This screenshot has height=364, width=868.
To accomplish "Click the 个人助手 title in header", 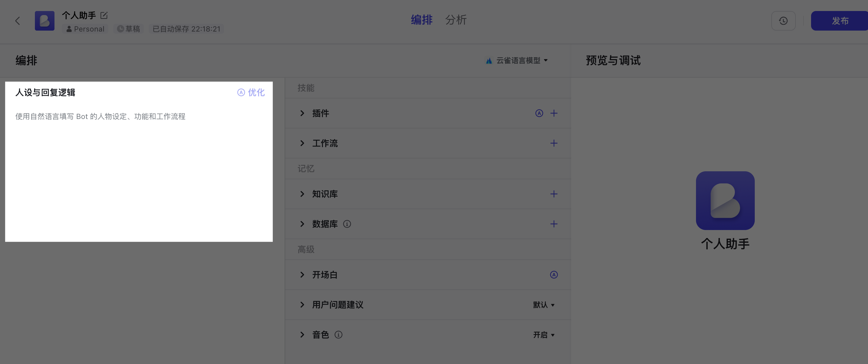I will click(x=79, y=15).
